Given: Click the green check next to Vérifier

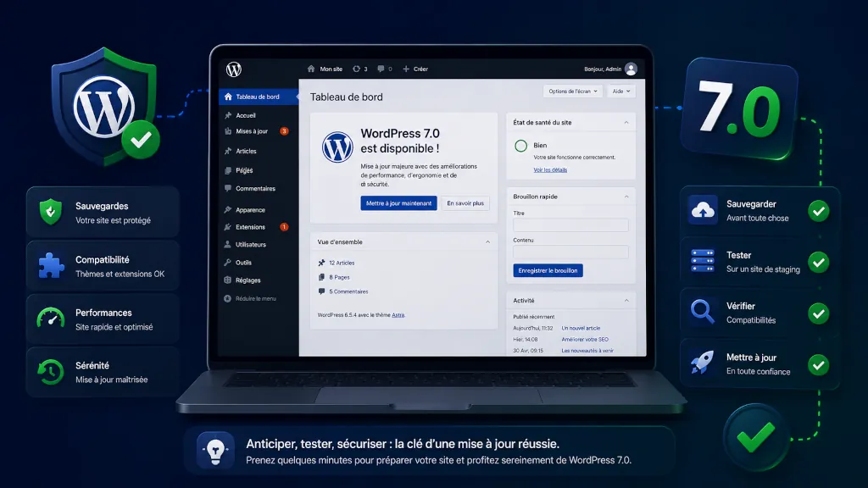Looking at the screenshot, I should pyautogui.click(x=818, y=313).
